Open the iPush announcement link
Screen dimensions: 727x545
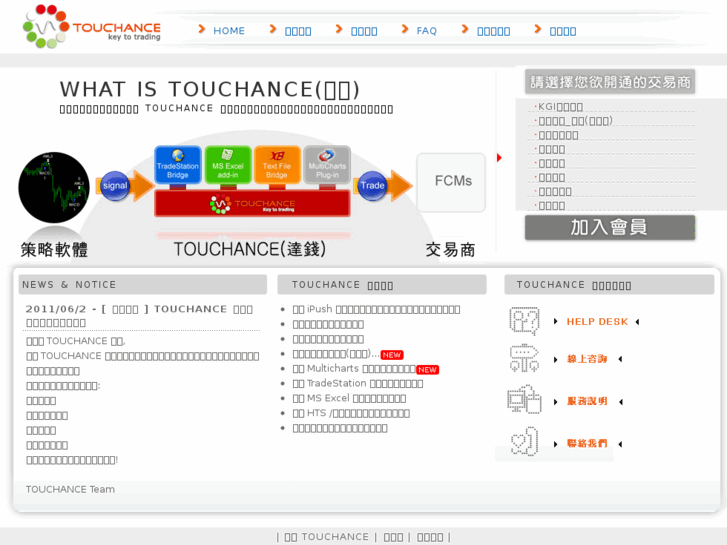pos(376,309)
